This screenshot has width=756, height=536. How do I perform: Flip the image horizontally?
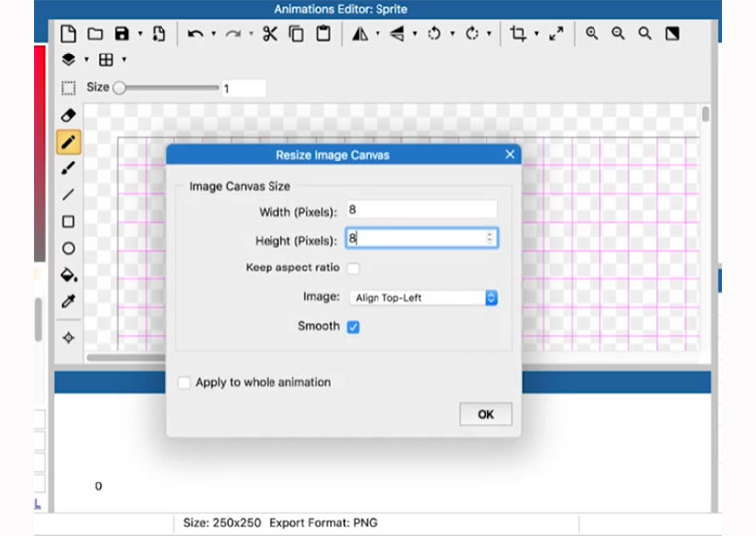click(x=360, y=34)
